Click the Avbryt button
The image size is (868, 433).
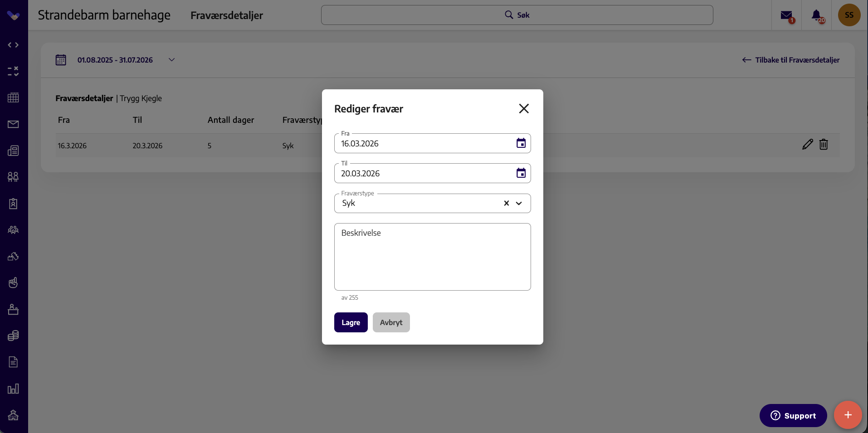391,322
